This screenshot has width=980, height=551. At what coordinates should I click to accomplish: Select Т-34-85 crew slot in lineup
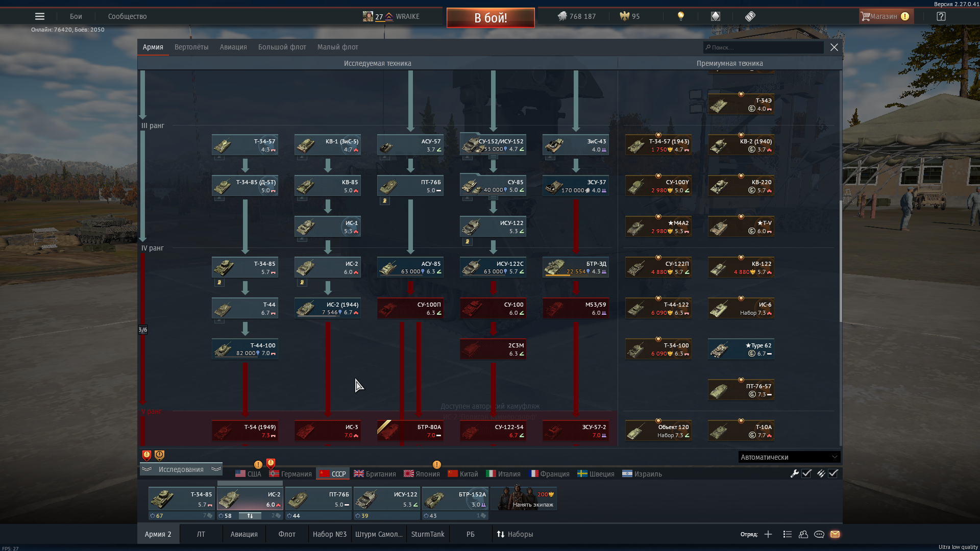click(182, 498)
